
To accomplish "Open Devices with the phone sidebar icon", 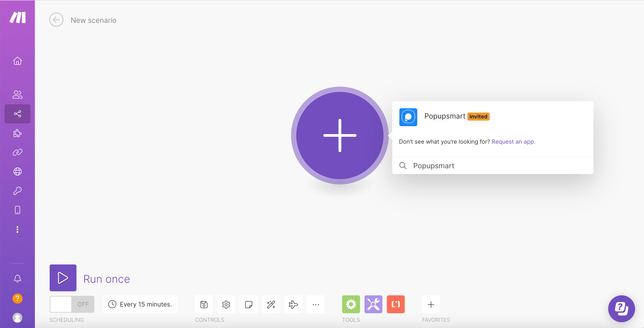I will click(x=17, y=210).
